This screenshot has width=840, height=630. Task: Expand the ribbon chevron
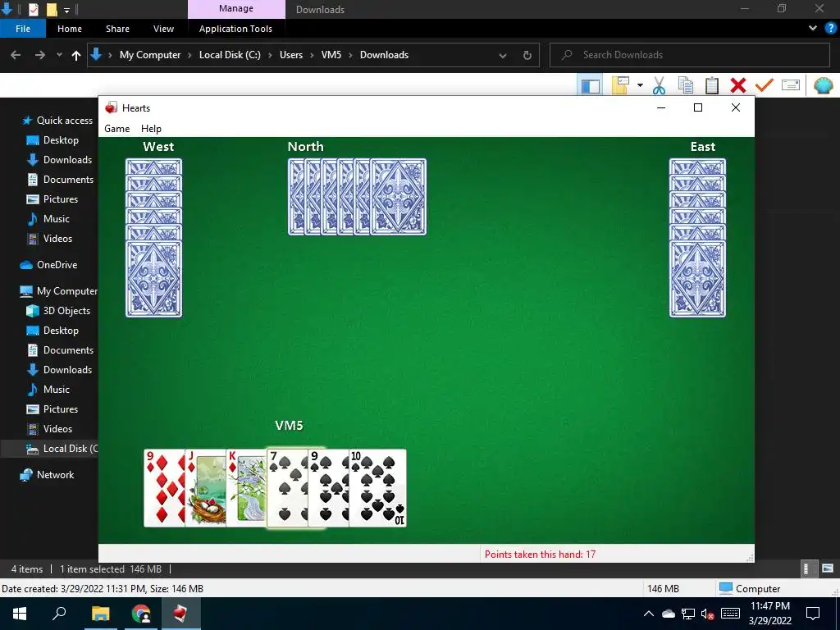(x=813, y=29)
